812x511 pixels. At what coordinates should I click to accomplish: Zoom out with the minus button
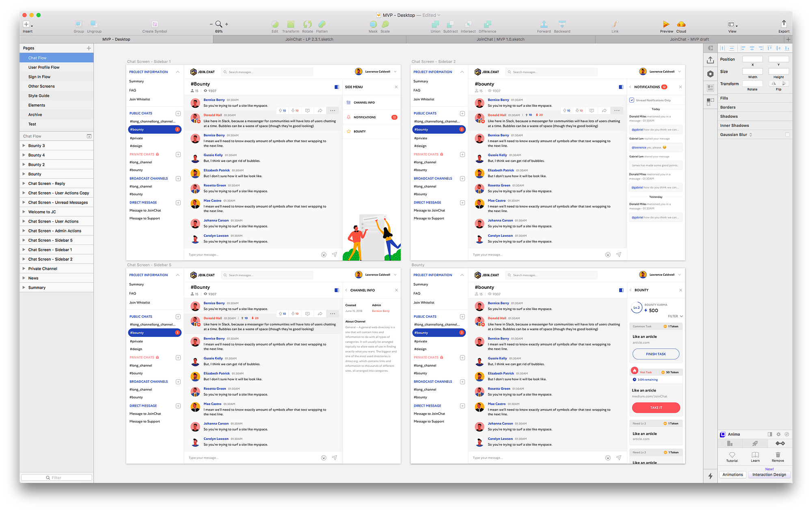coord(211,24)
